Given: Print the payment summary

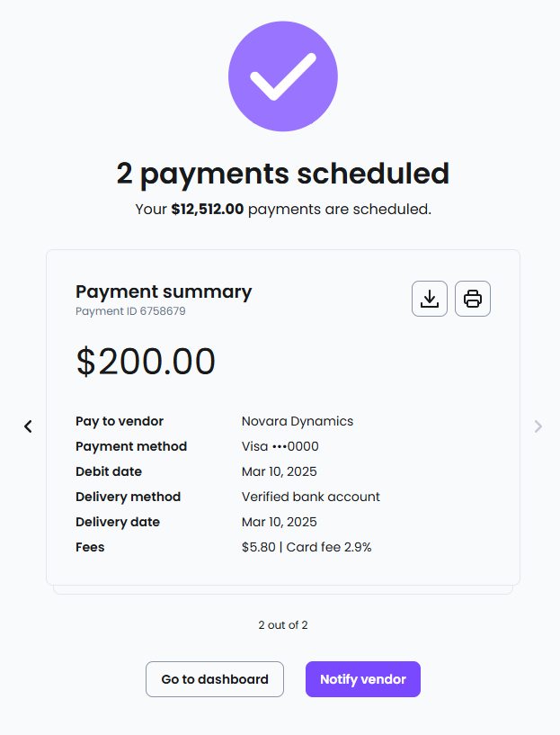Looking at the screenshot, I should coord(473,299).
